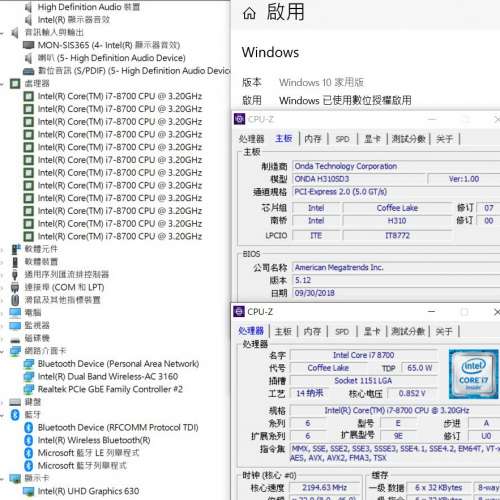Viewport: 500px width, 500px height.
Task: Click the 軟體元件 category icon
Action: (x=16, y=249)
